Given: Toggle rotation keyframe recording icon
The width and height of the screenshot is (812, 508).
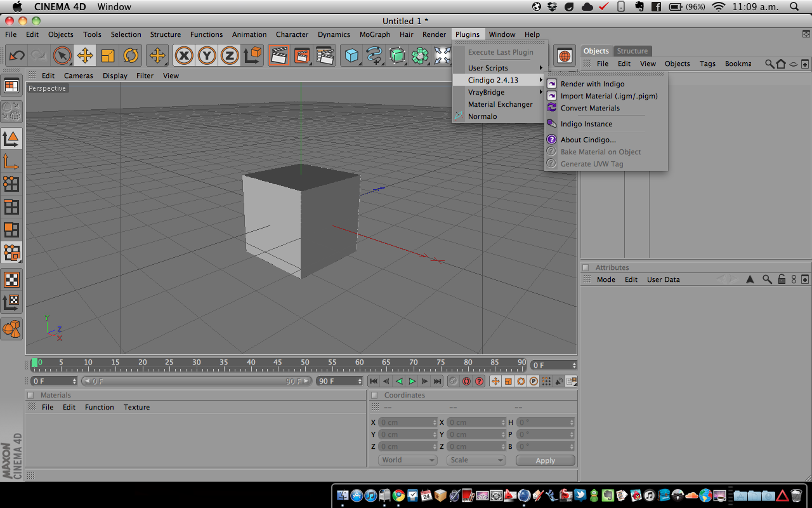Looking at the screenshot, I should [521, 381].
